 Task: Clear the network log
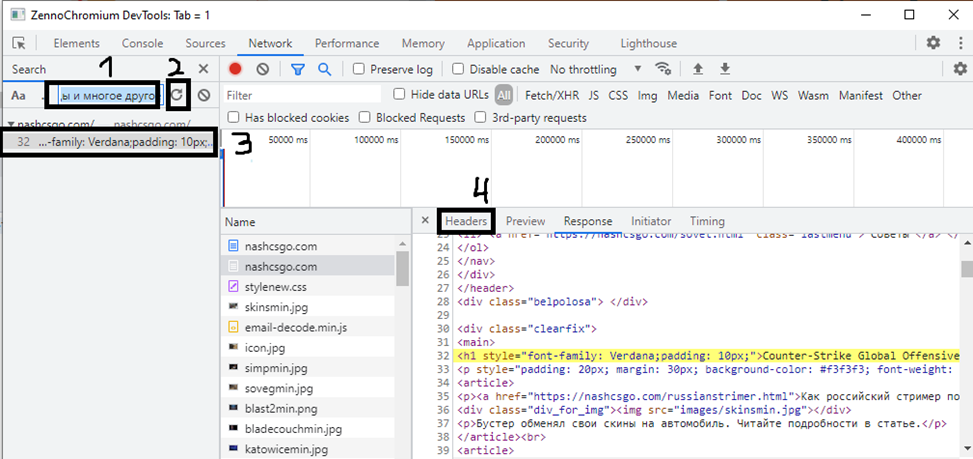pos(262,69)
